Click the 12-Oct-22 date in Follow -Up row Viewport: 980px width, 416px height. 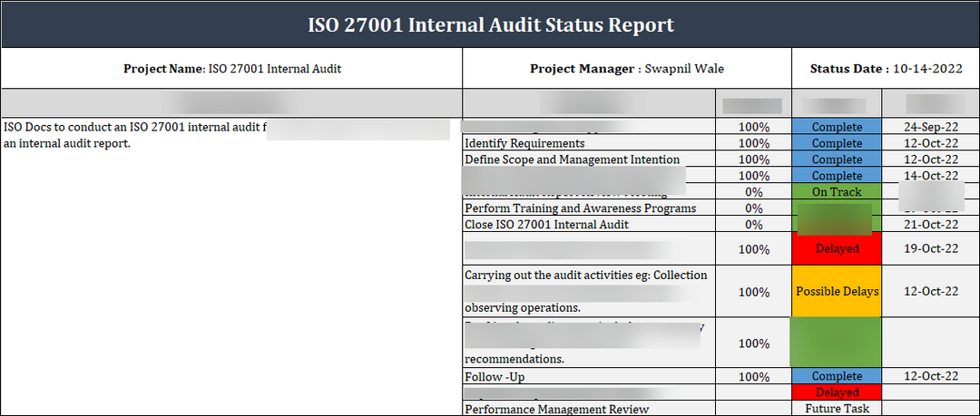(x=931, y=376)
